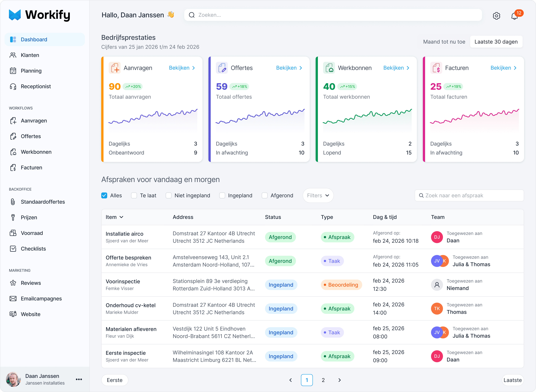The height and width of the screenshot is (392, 536).
Task: Click the TK avatar for Thomas
Action: (437, 309)
